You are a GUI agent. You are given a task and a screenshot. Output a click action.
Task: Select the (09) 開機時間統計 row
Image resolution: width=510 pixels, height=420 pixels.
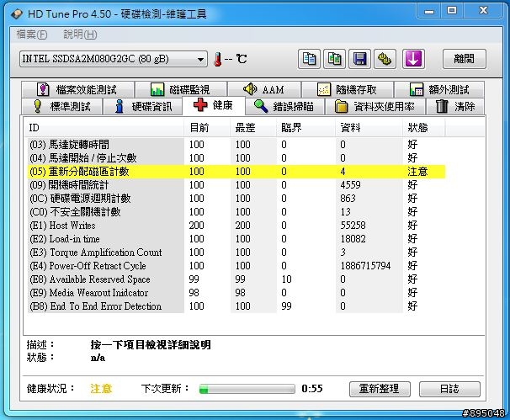click(x=236, y=185)
